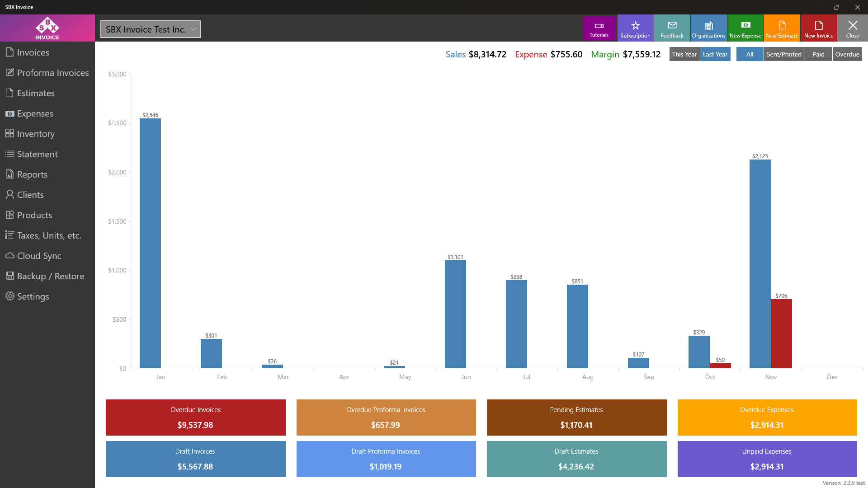Open the New Expense tool
The height and width of the screenshot is (488, 868).
click(745, 28)
